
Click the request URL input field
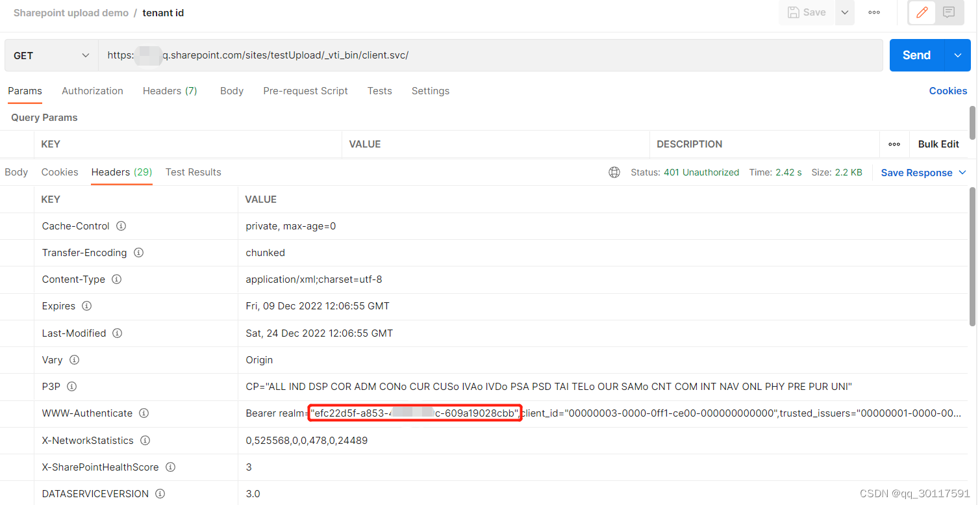490,55
